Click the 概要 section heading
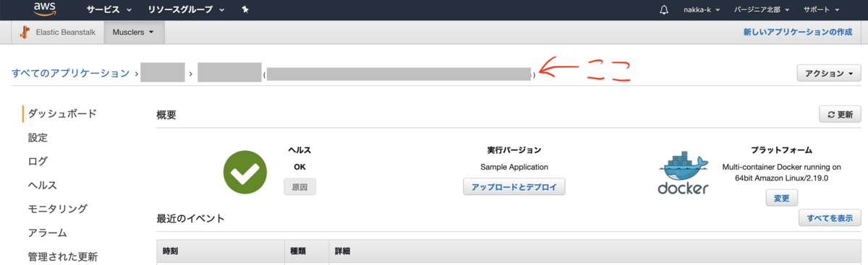Screen dimensions: 868x265 click(x=166, y=114)
